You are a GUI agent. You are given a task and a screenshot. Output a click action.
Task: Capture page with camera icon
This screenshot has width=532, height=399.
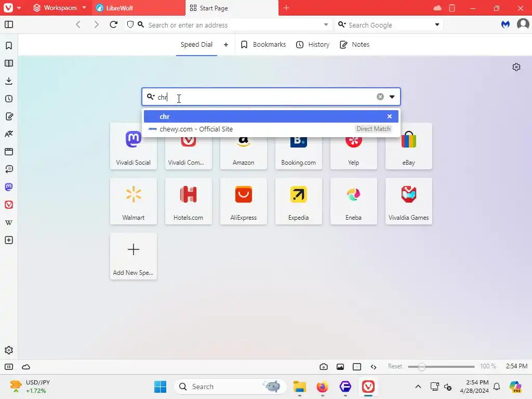point(324,366)
